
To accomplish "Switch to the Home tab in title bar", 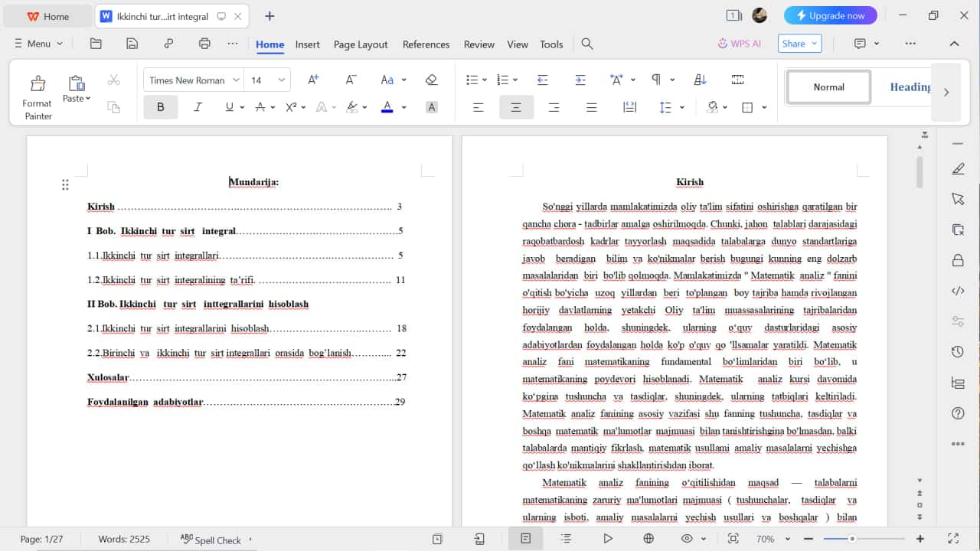I will tap(47, 16).
